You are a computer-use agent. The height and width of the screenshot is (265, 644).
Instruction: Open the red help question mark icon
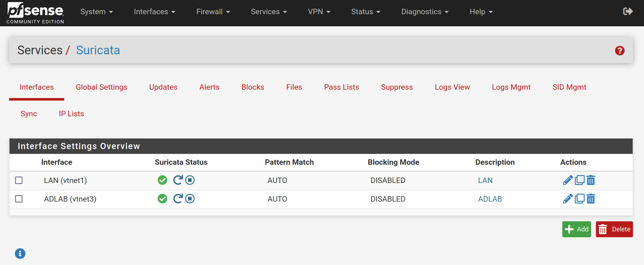(620, 51)
